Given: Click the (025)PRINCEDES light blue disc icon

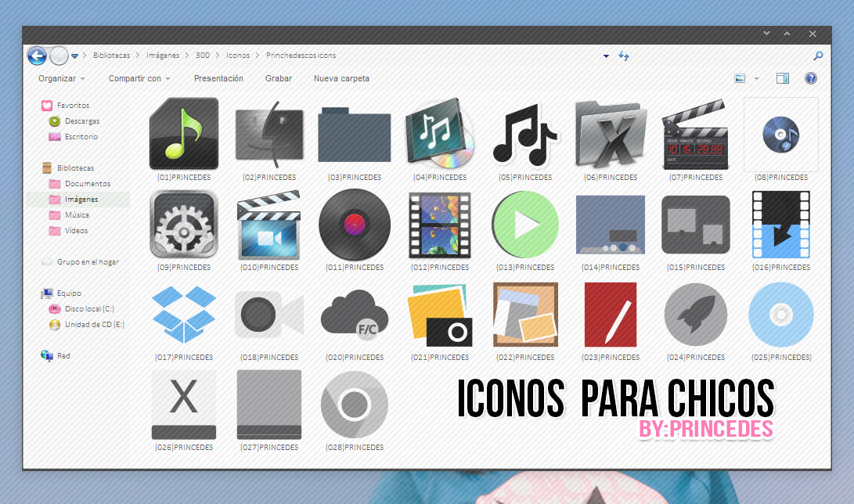Looking at the screenshot, I should pyautogui.click(x=781, y=315).
